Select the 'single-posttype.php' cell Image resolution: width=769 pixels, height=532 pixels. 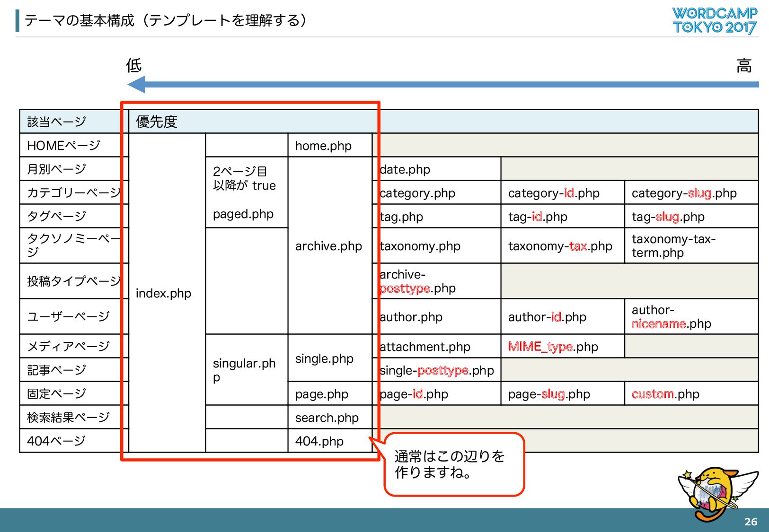[x=437, y=370]
